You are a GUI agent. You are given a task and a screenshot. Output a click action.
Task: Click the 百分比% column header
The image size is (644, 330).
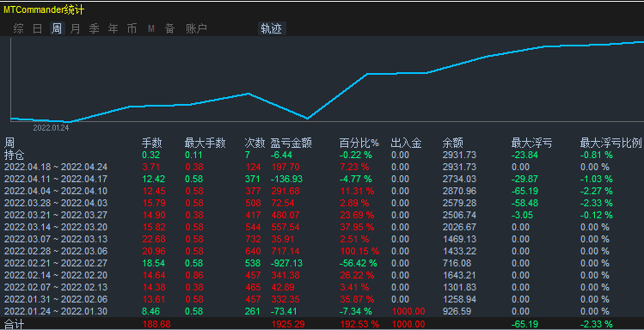pyautogui.click(x=359, y=143)
